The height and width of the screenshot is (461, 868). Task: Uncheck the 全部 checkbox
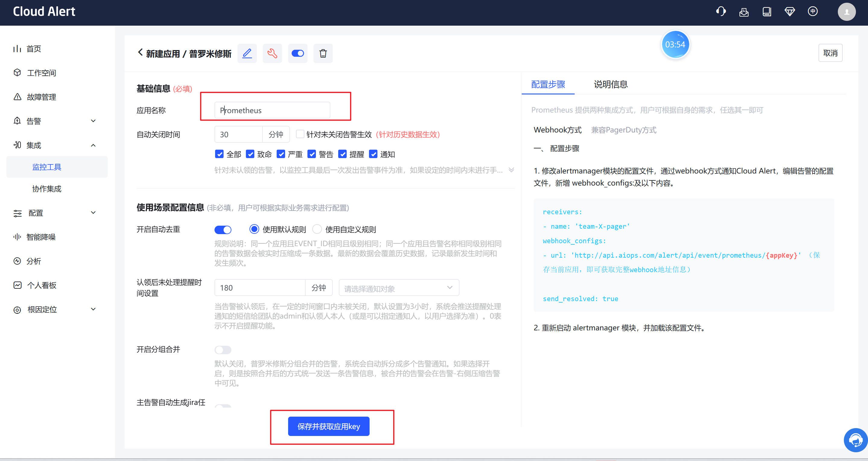click(219, 154)
